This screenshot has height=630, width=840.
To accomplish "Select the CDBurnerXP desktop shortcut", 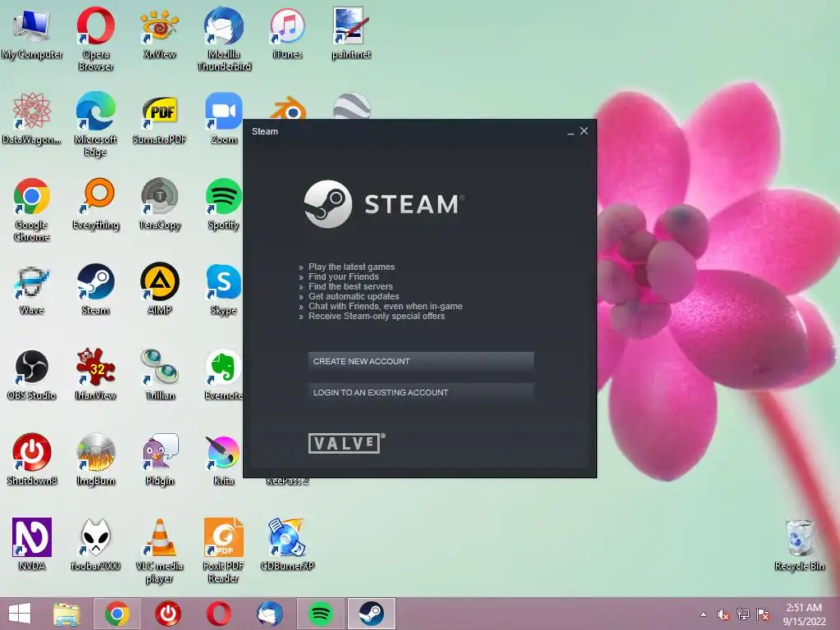I will tap(287, 545).
